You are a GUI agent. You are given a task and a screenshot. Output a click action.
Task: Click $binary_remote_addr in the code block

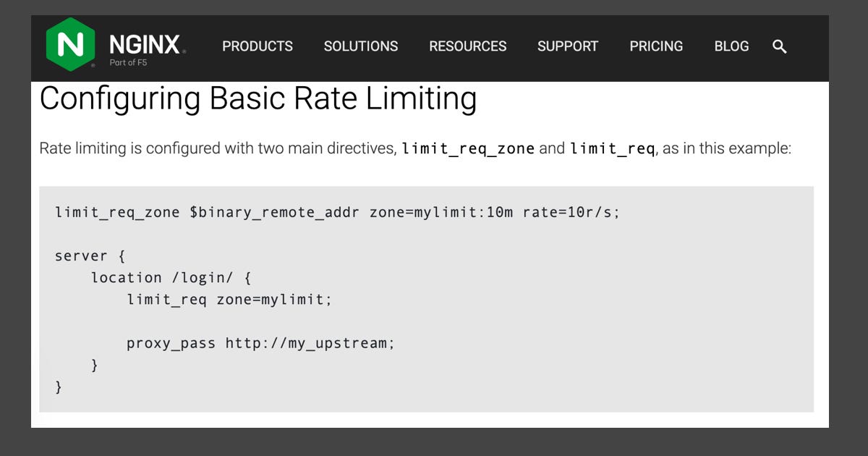274,213
